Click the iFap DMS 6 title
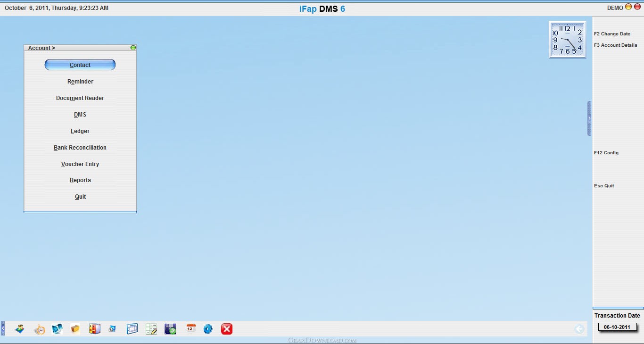 (x=322, y=8)
